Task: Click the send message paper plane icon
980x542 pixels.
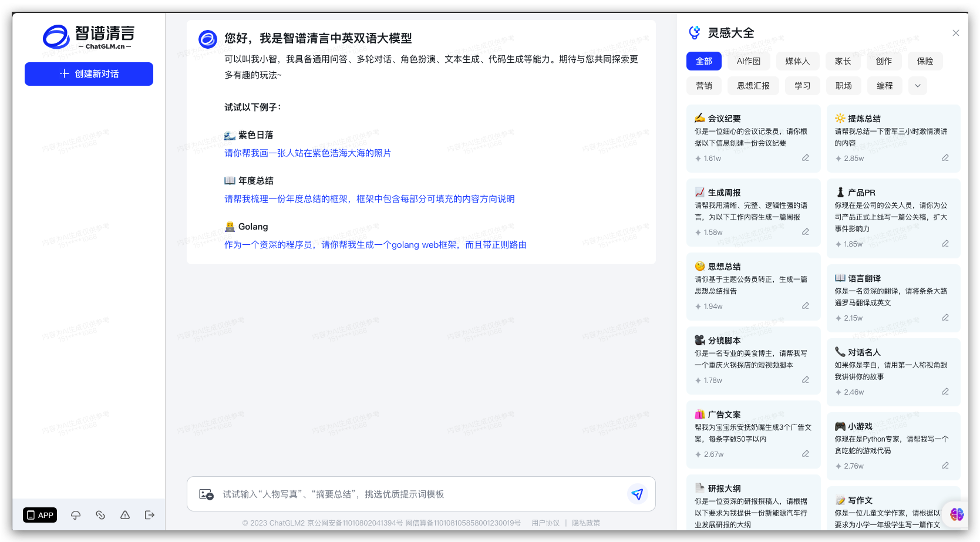Action: 637,494
